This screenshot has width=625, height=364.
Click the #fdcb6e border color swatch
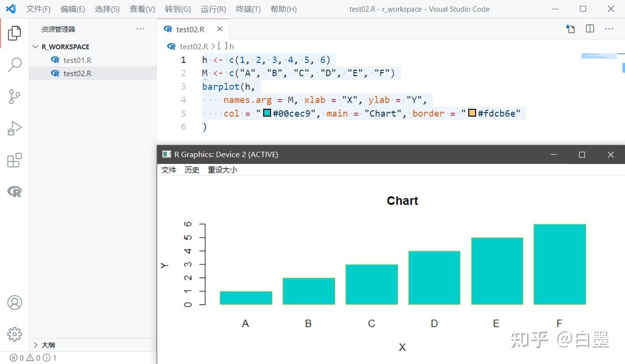point(472,113)
